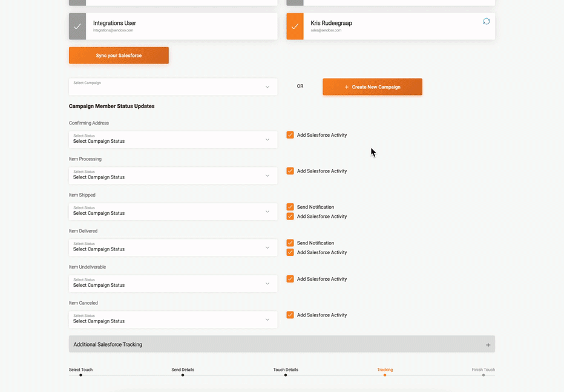Open the Select Campaign dropdown

(173, 87)
